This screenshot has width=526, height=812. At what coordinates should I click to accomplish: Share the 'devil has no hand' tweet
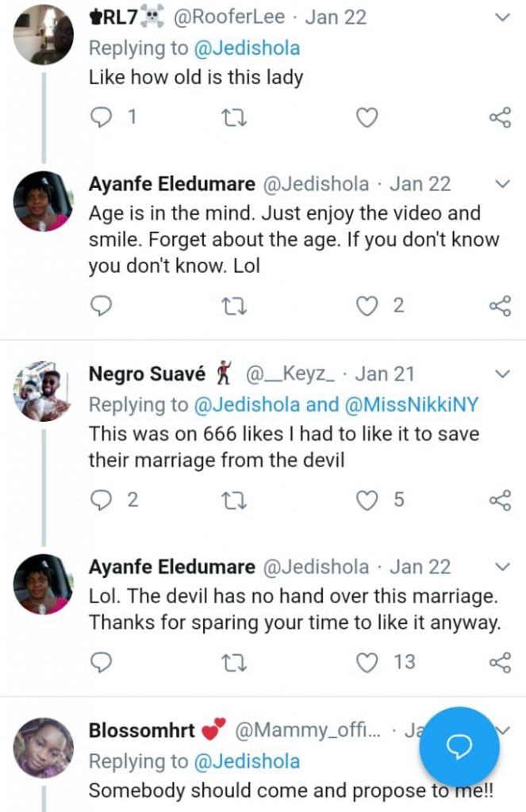coord(499,662)
